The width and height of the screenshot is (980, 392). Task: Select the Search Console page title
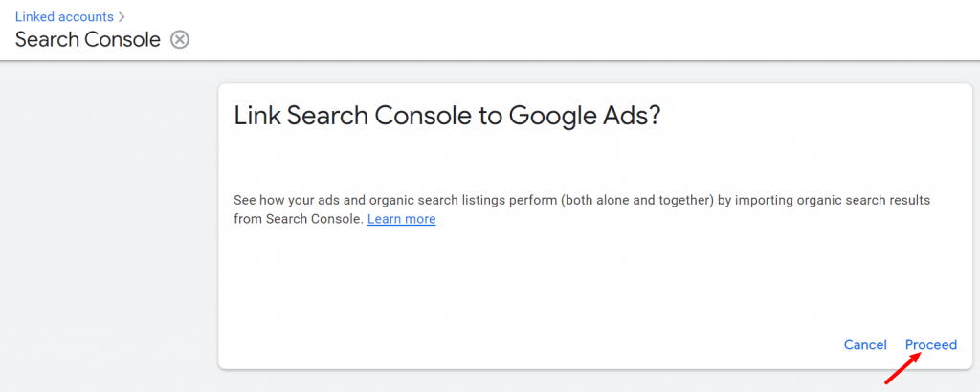coord(88,40)
